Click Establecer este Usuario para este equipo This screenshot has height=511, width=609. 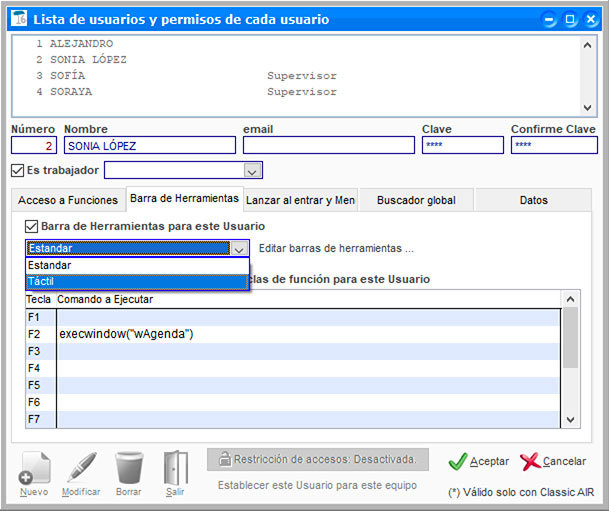(317, 485)
